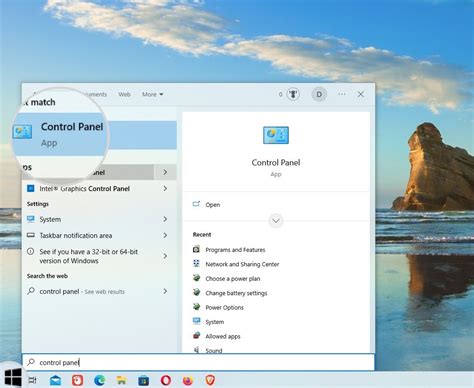Expand arrow for control panel web results

tap(165, 291)
